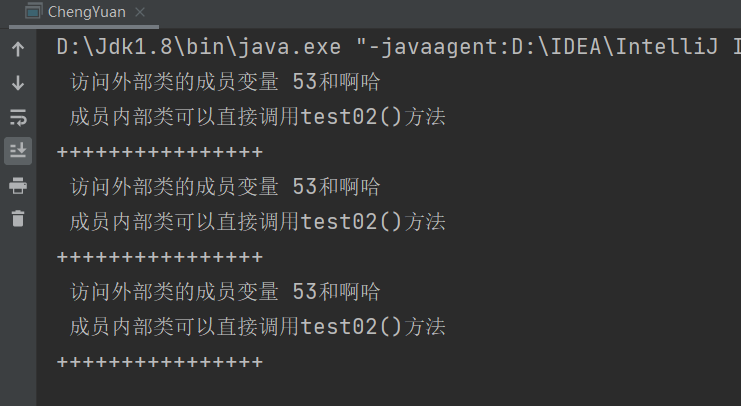Image resolution: width=741 pixels, height=406 pixels.
Task: Click the first row of plus signs
Action: (x=160, y=152)
